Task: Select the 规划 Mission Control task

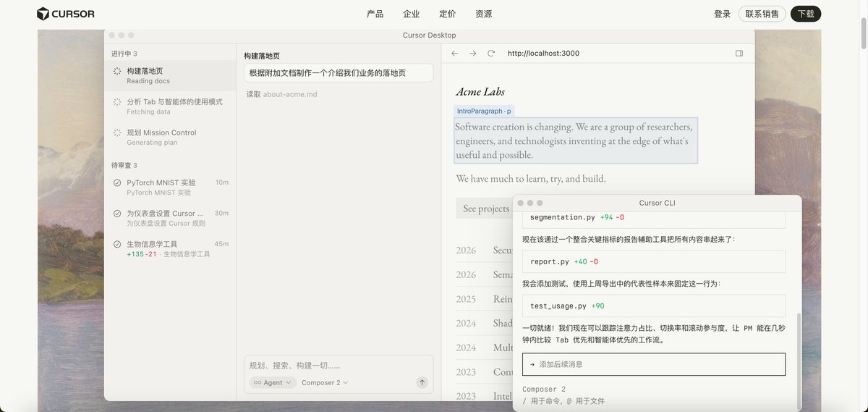Action: coord(170,137)
